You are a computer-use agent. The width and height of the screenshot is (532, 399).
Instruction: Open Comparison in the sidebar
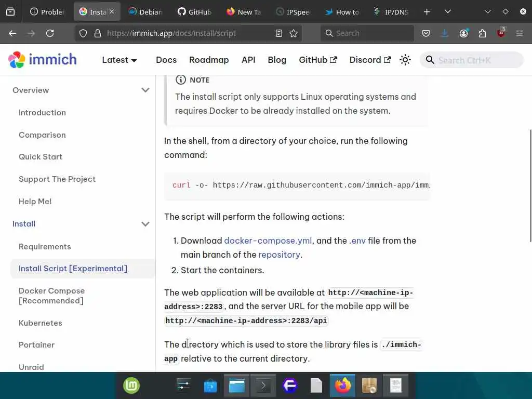[43, 135]
